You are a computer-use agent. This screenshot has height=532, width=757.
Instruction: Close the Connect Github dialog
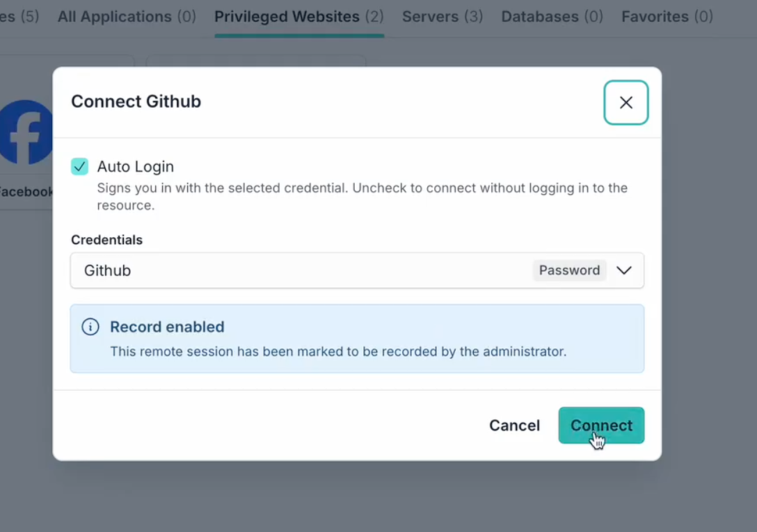click(625, 102)
